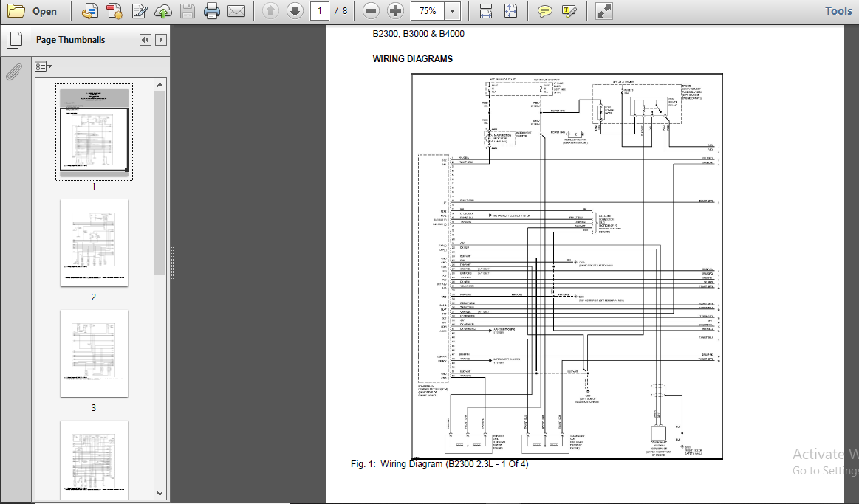Click the Open folder icon
The image size is (859, 504).
click(16, 11)
